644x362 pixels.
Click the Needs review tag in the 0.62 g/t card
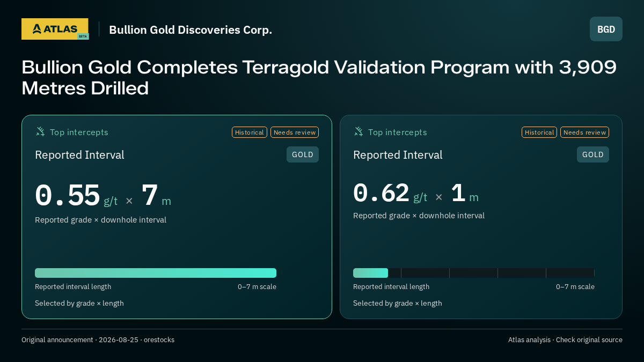584,132
